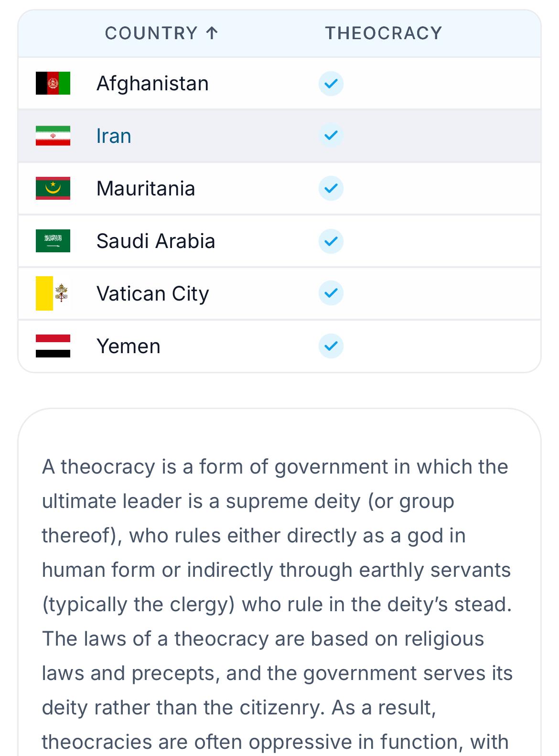The height and width of the screenshot is (756, 559).
Task: Click the Vatican City flag icon
Action: coord(53,293)
